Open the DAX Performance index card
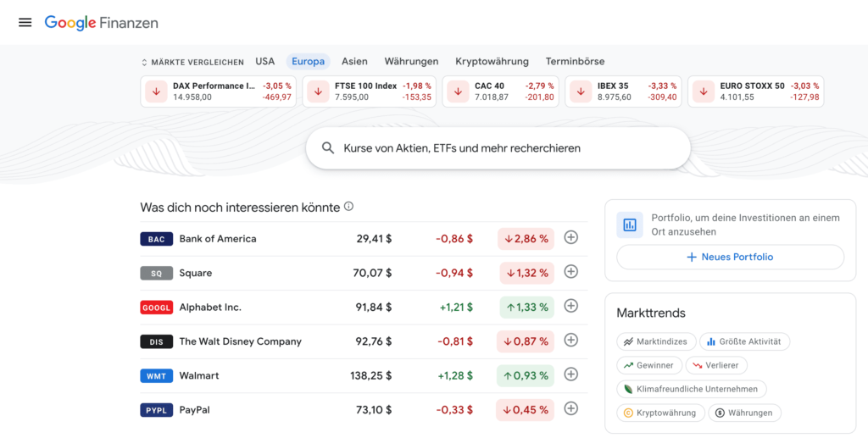 218,91
